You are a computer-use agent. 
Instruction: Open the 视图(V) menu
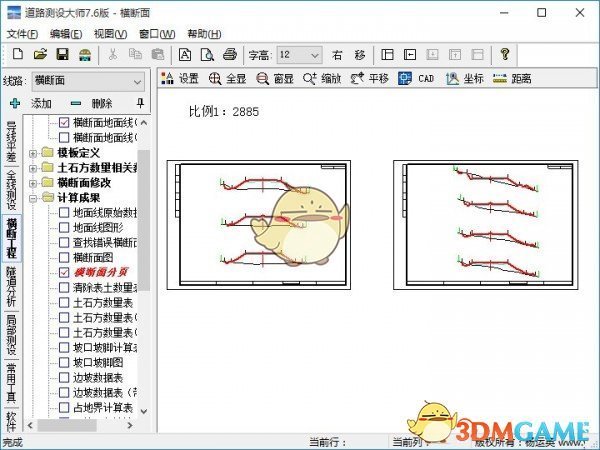coord(111,34)
